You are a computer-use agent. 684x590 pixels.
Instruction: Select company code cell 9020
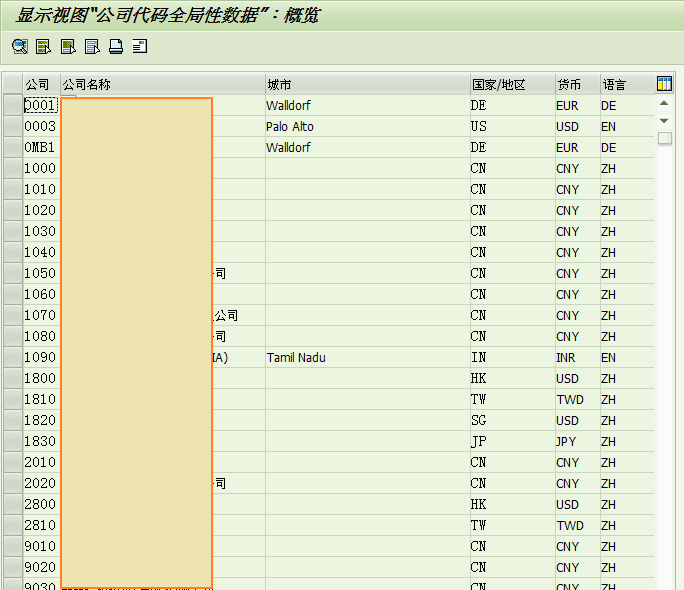point(41,567)
